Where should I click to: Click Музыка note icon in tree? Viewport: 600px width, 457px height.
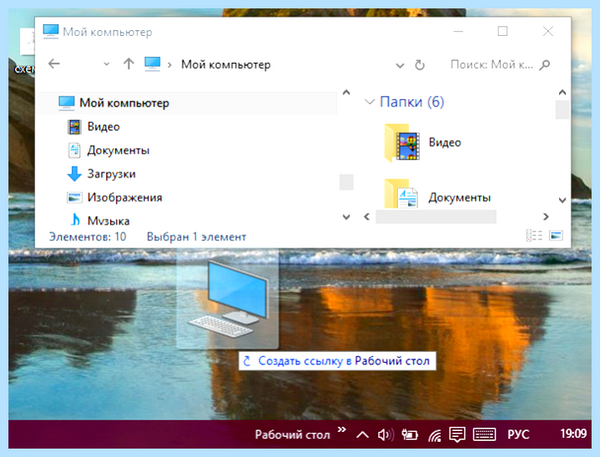point(75,220)
